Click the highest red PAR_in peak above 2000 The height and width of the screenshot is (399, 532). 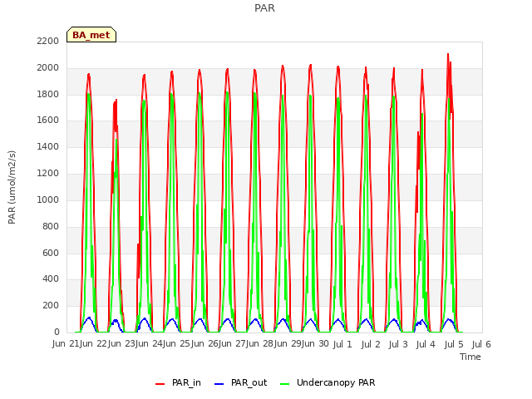pyautogui.click(x=448, y=54)
